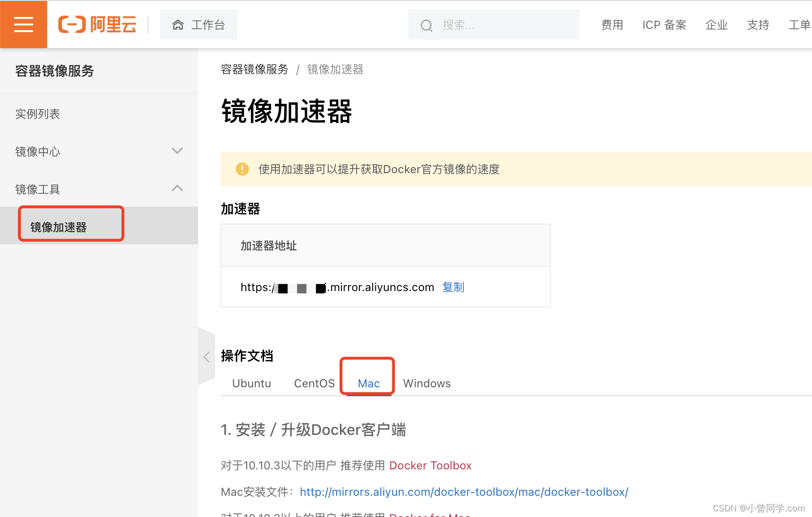Screen dimensions: 812x517
Task: Collapse sidebar with the left arrow handle
Action: [207, 357]
